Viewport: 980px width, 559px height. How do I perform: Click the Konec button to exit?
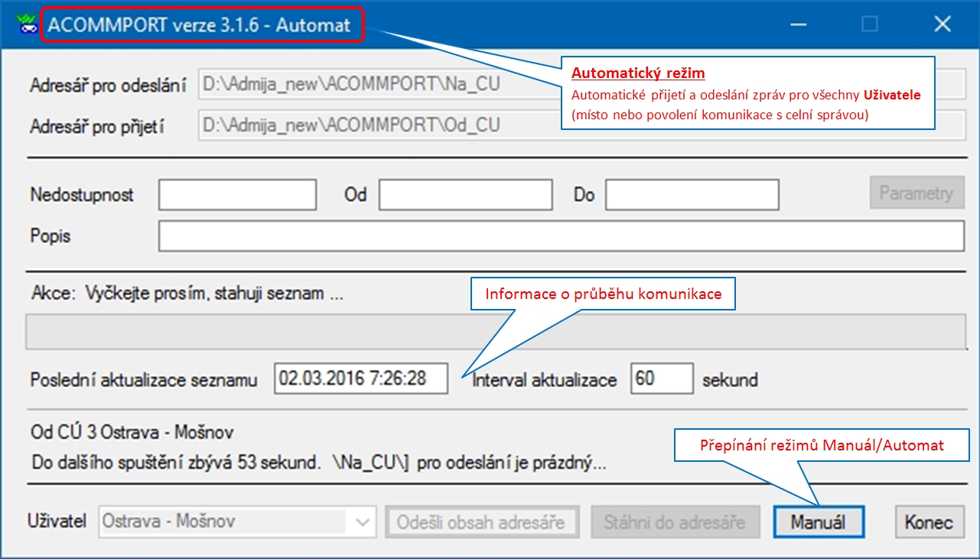click(929, 522)
